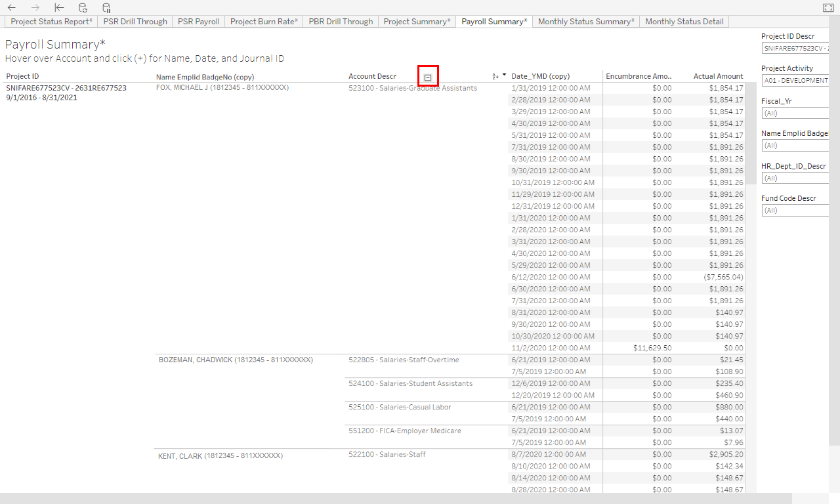
Task: Switch to the Project Summary* tab
Action: [x=417, y=22]
